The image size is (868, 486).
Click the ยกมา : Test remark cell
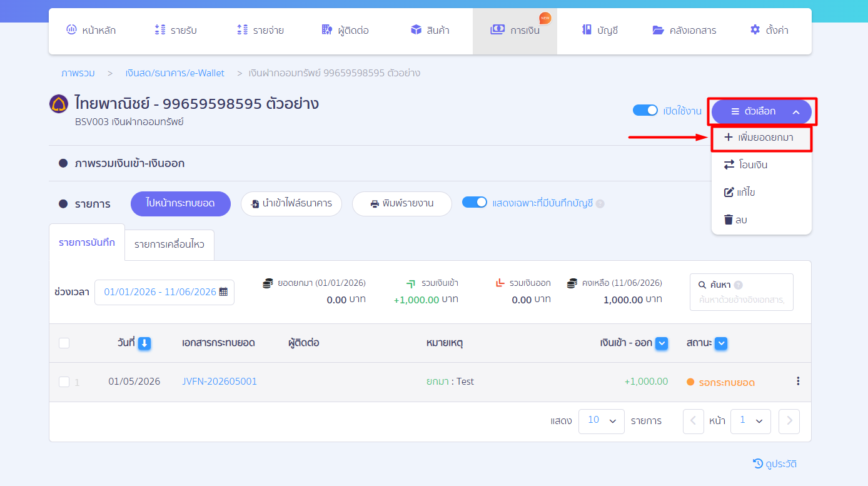coord(450,382)
